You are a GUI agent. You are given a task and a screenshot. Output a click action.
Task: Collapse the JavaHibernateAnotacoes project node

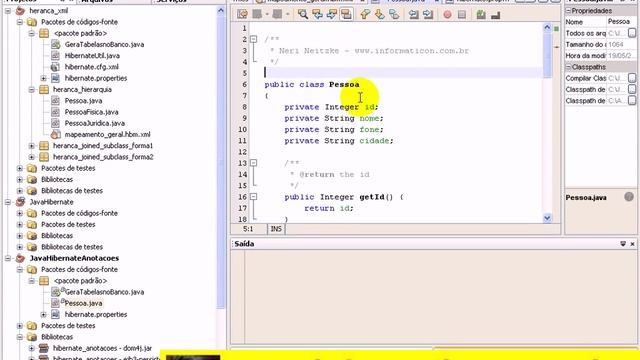8,258
